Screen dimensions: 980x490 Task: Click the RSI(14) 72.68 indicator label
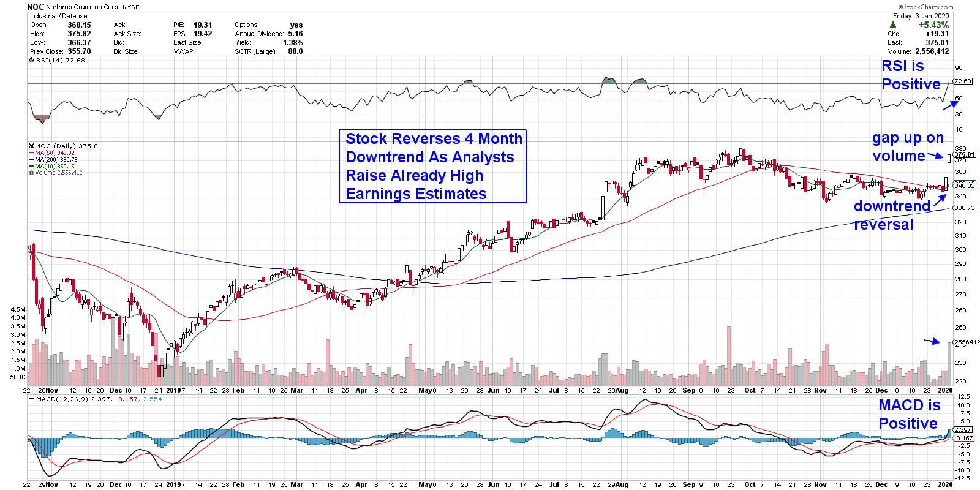point(57,61)
